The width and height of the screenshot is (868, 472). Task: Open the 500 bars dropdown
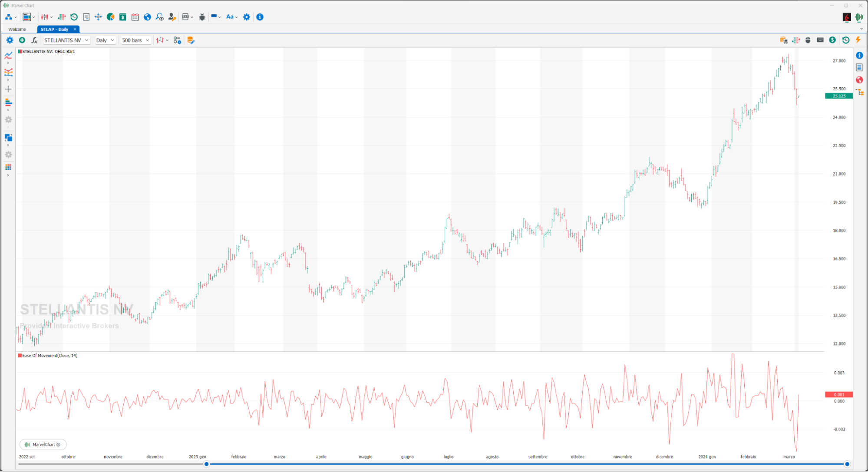coord(136,40)
